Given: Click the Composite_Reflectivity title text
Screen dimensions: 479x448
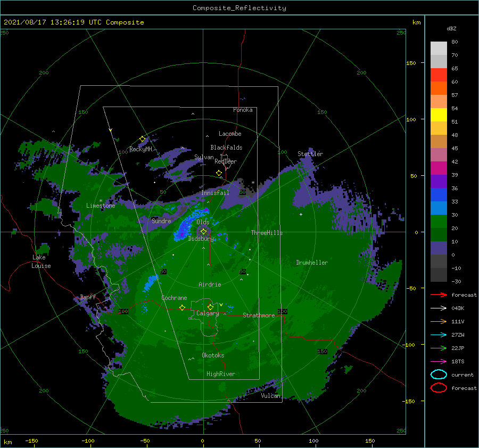Looking at the screenshot, I should point(239,8).
